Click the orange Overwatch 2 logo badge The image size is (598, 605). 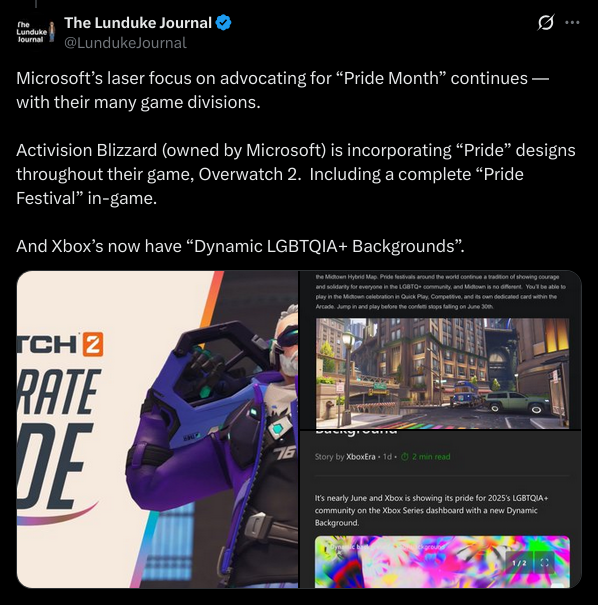[93, 344]
